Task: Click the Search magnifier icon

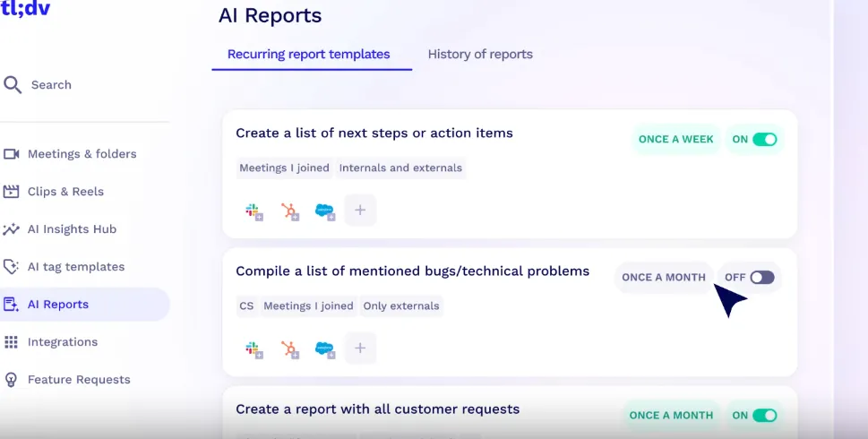Action: coord(13,85)
